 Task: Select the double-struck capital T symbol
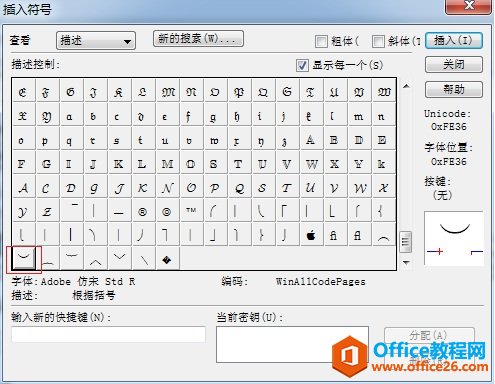click(x=239, y=164)
